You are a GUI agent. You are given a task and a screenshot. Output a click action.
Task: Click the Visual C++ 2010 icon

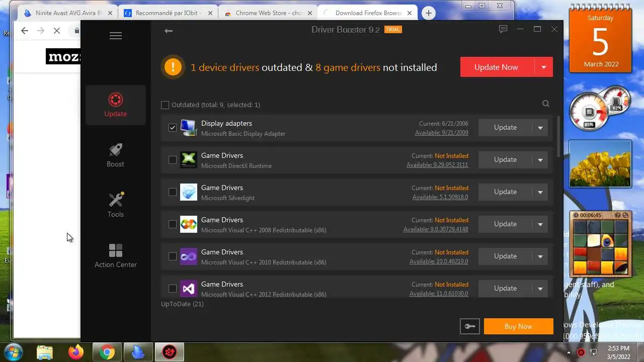[x=188, y=256]
